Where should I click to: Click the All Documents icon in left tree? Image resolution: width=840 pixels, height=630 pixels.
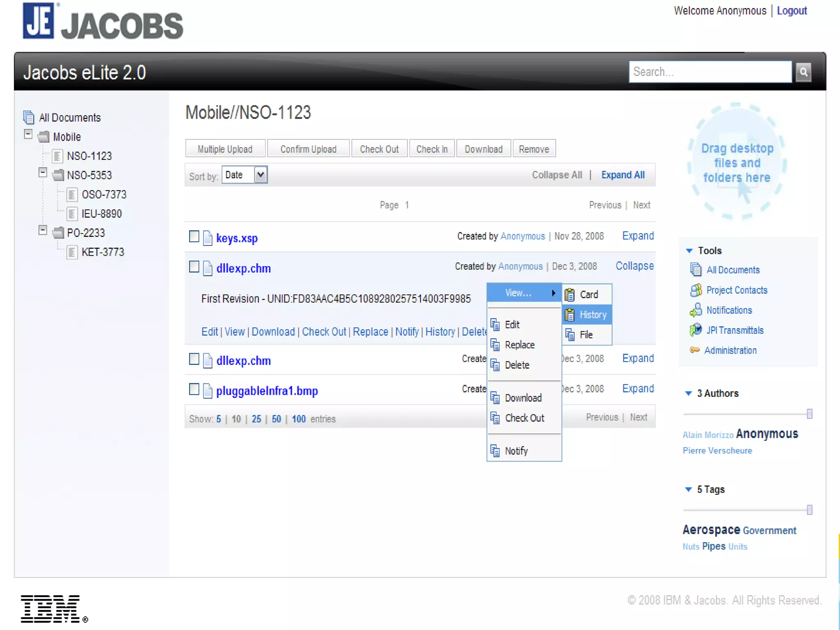[29, 118]
